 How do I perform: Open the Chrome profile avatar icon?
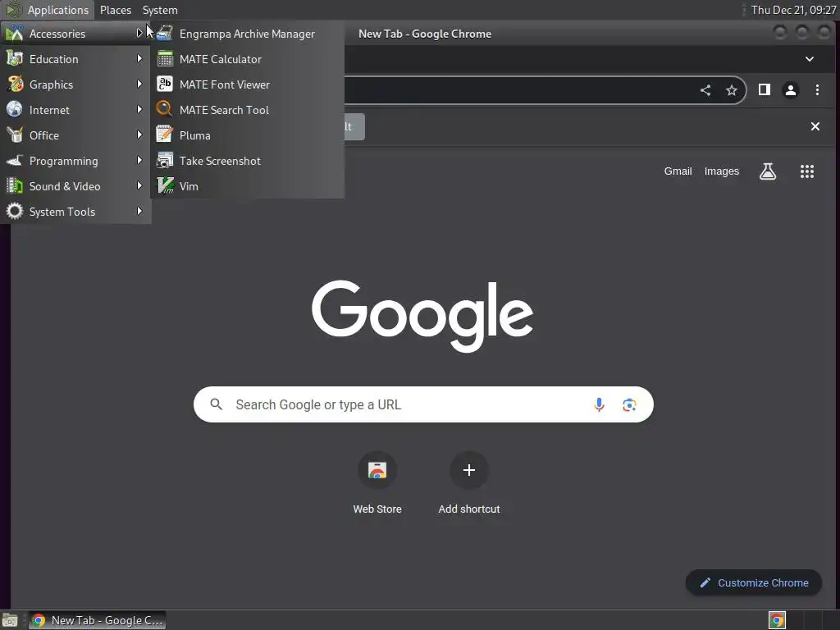(x=790, y=90)
